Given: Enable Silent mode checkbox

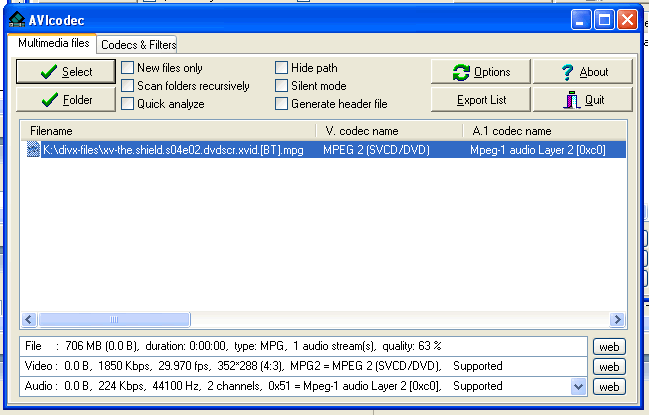Looking at the screenshot, I should click(281, 86).
